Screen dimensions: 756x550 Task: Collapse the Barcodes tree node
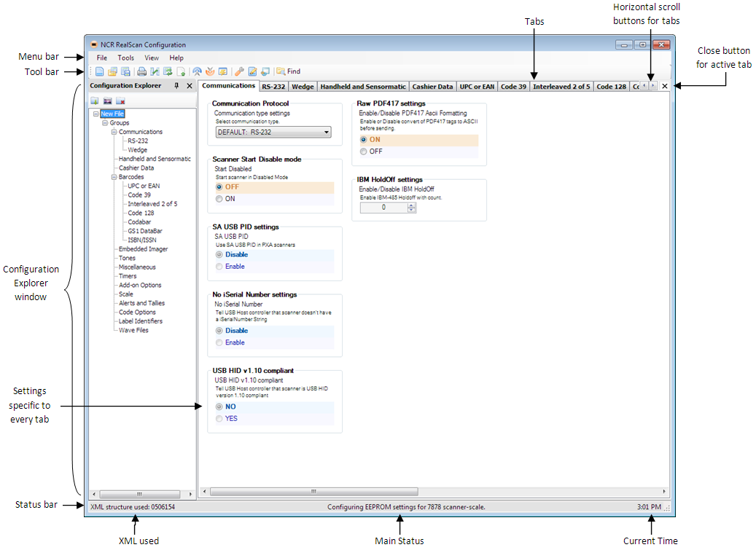point(114,177)
